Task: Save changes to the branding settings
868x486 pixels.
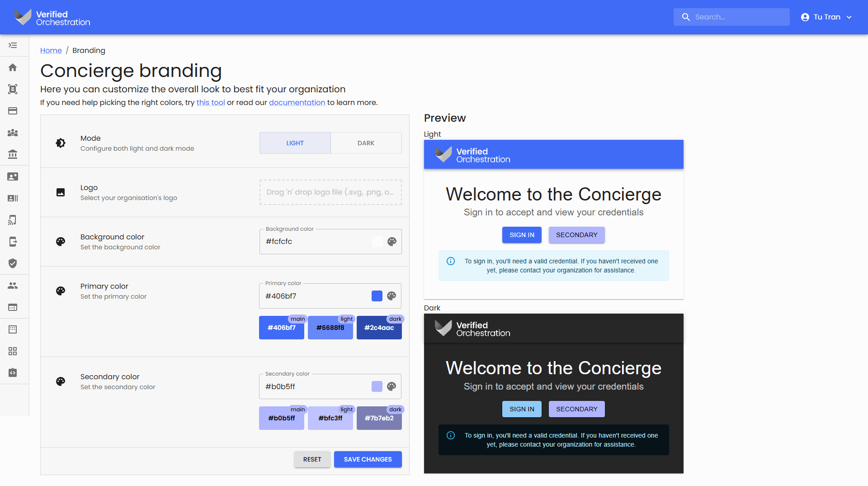Action: pos(368,459)
